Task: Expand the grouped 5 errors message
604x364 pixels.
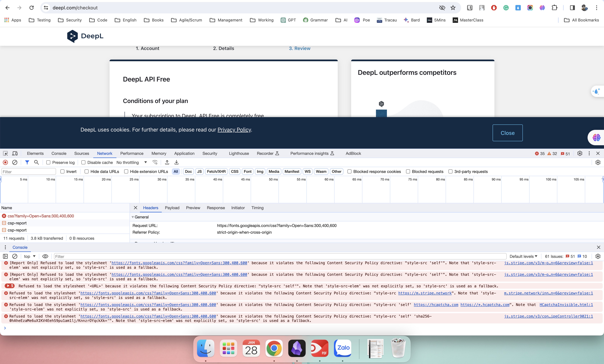Action: [x=10, y=286]
